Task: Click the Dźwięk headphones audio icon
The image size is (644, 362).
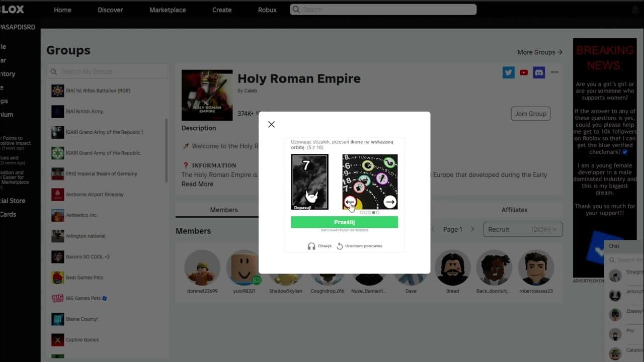Action: pos(311,246)
